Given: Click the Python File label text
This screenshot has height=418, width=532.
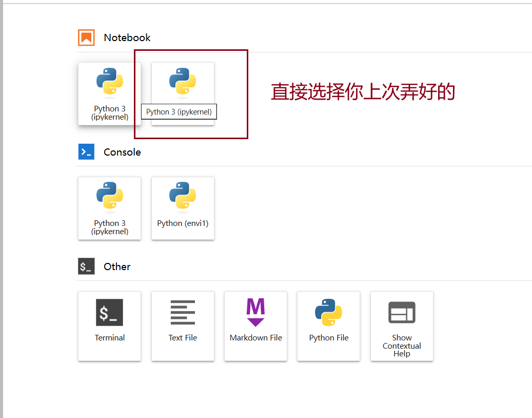Looking at the screenshot, I should click(x=329, y=337).
